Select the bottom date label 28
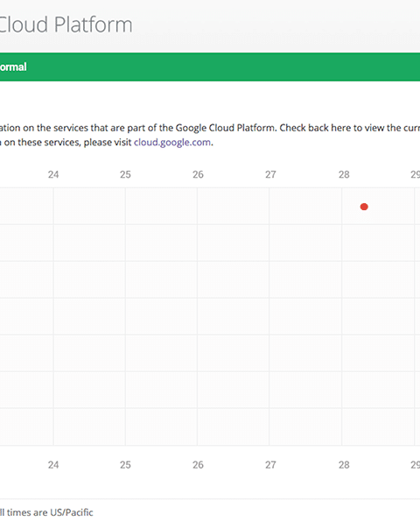 coord(344,465)
